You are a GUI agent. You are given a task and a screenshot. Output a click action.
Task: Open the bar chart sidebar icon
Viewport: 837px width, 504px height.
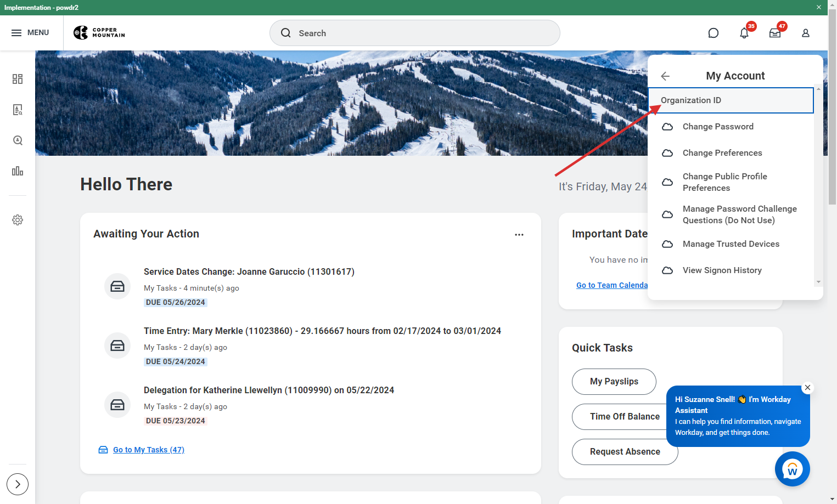pos(18,171)
